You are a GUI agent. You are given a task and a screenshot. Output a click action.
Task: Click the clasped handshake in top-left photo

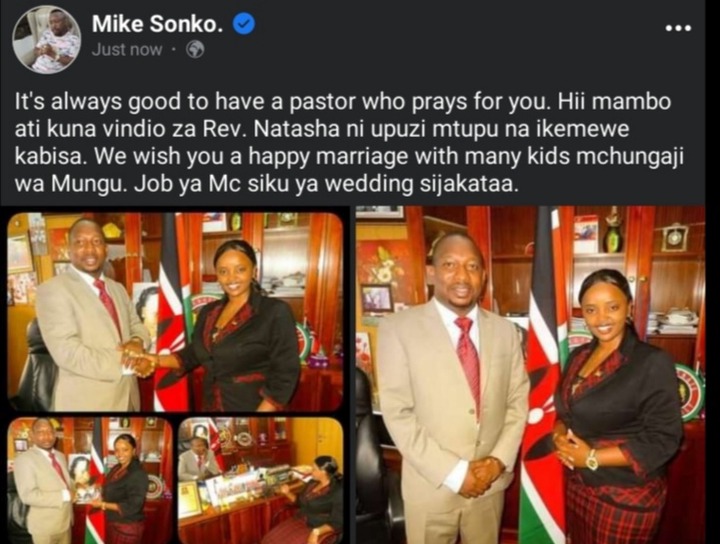(136, 358)
